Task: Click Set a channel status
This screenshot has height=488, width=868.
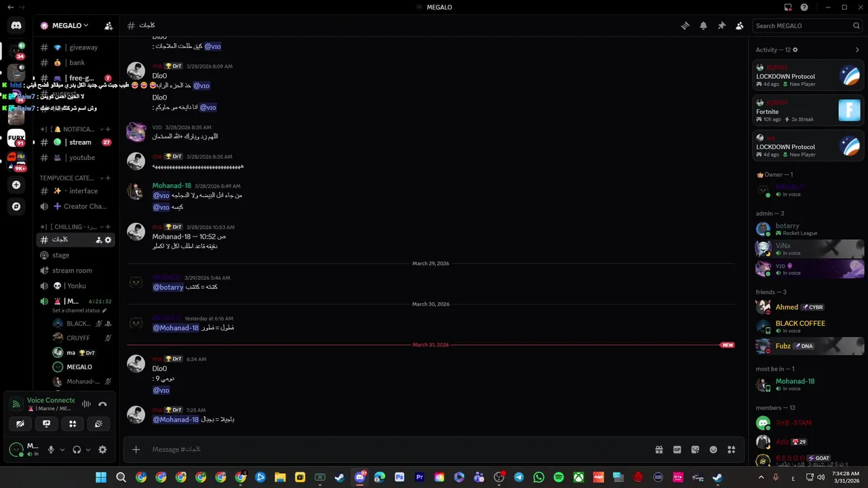Action: tap(79, 310)
